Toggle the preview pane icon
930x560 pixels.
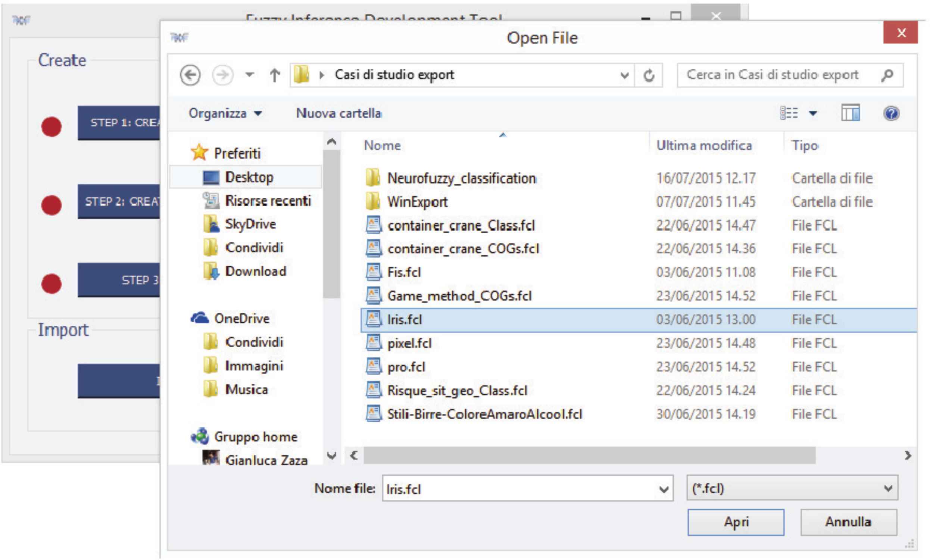pyautogui.click(x=851, y=113)
